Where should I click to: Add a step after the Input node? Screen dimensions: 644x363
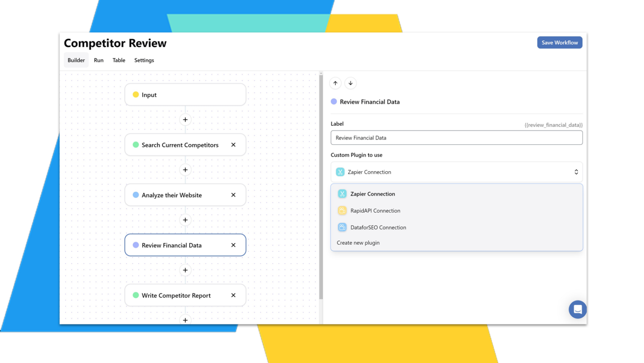185,119
